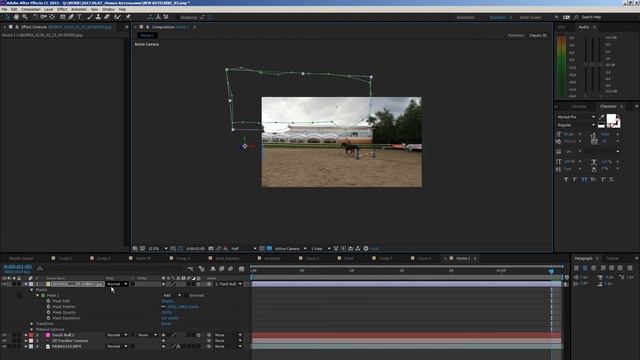
Task: Click the timeline Motion Blur enable icon
Action: click(x=231, y=269)
